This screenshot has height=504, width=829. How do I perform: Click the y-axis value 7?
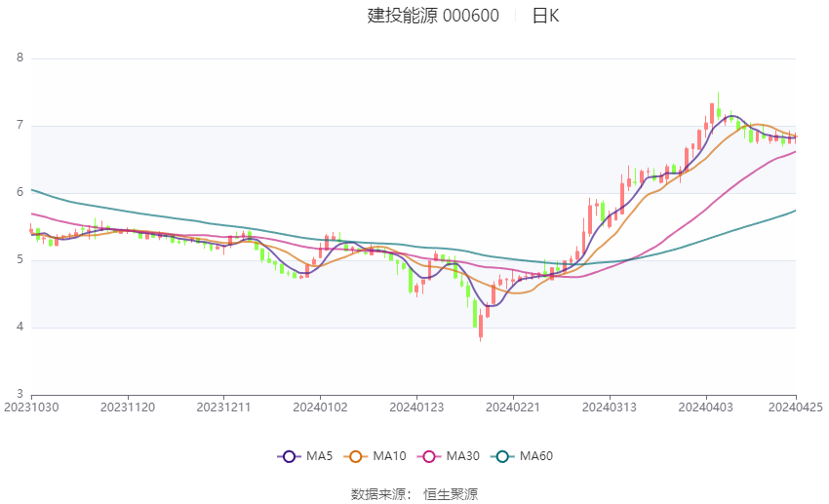coord(20,125)
